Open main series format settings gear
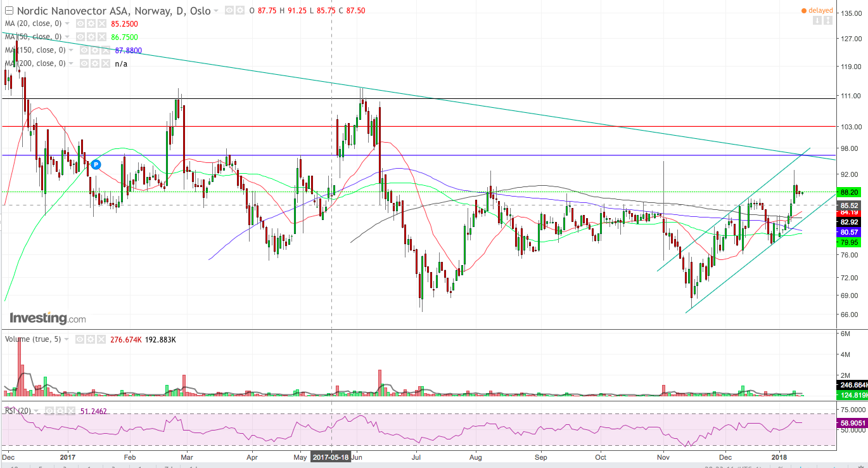Image resolution: width=868 pixels, height=468 pixels. click(240, 11)
